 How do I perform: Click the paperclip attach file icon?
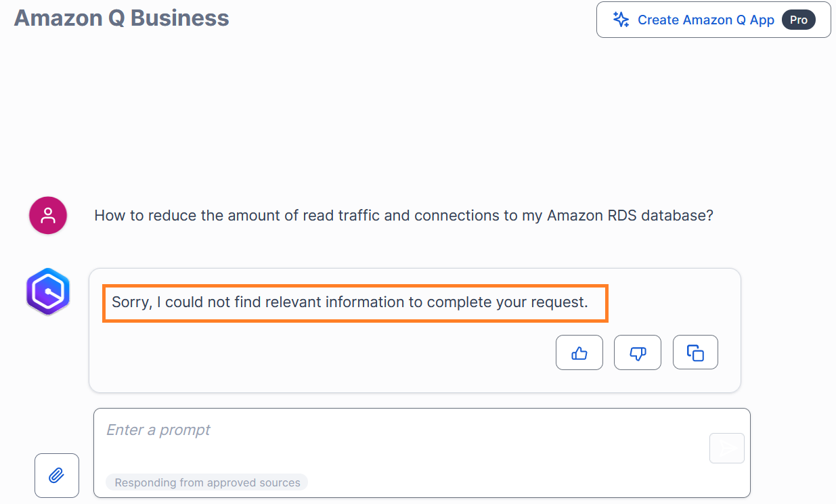(x=57, y=475)
